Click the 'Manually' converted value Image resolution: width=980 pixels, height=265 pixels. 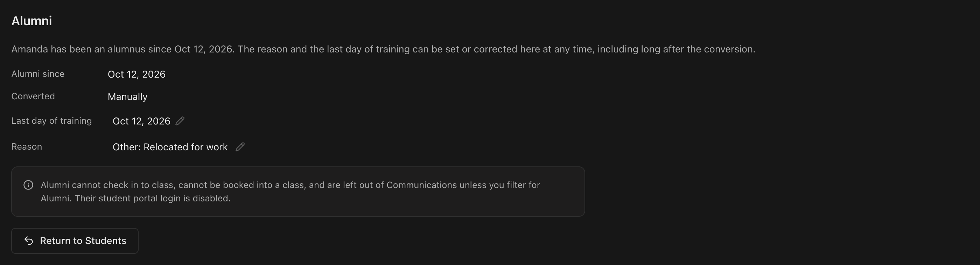(127, 96)
